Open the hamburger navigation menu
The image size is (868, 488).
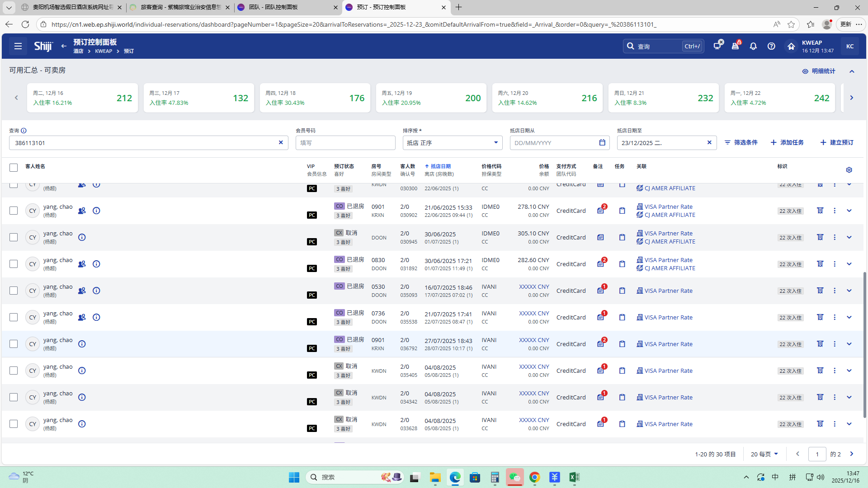point(18,46)
